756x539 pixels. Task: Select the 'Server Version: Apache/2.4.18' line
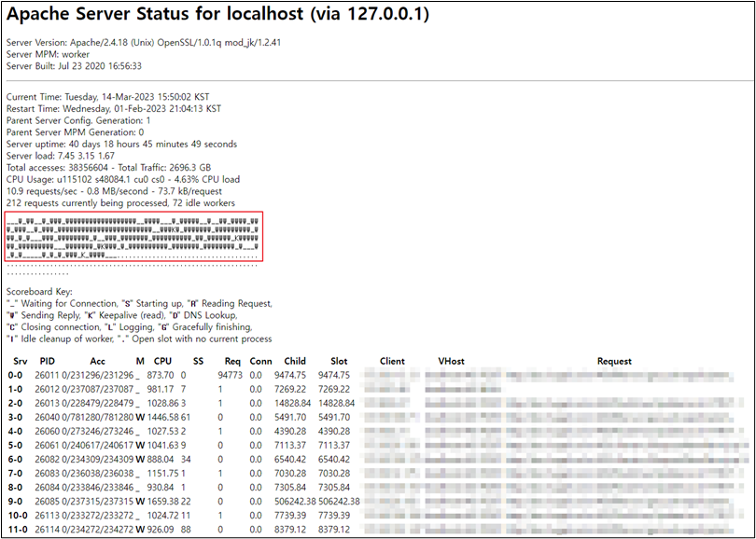[x=144, y=42]
